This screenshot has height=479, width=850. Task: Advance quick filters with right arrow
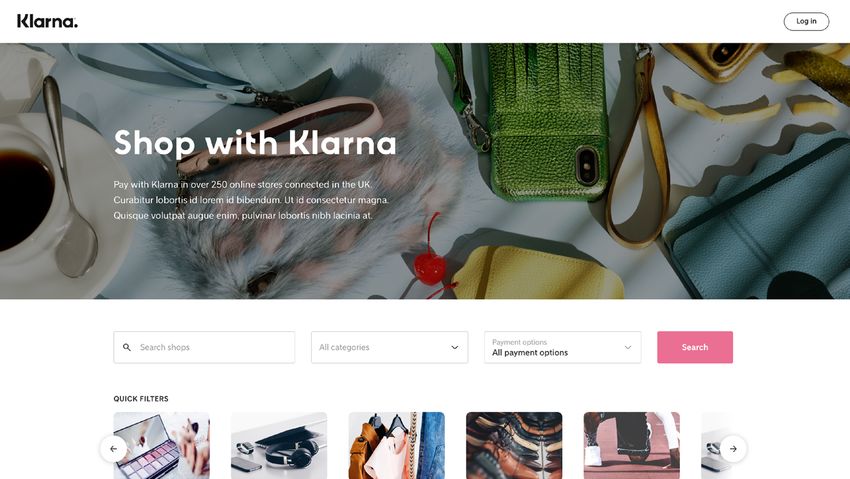pyautogui.click(x=733, y=449)
